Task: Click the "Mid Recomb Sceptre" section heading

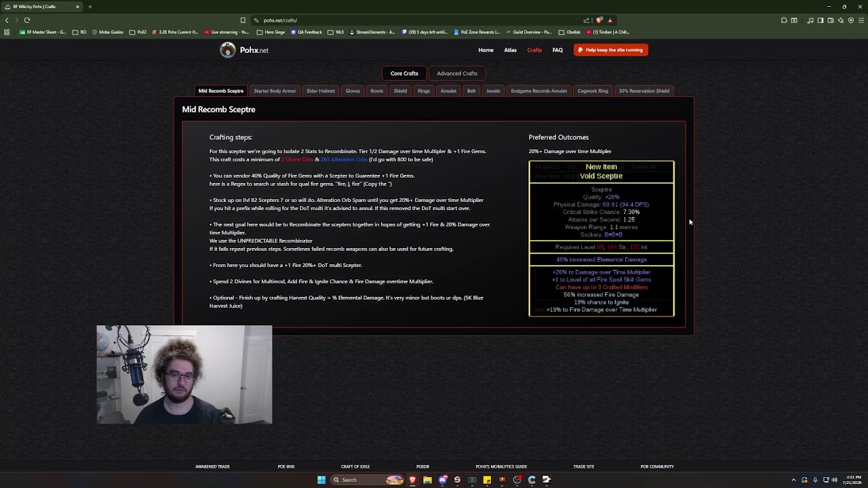Action: (218, 109)
